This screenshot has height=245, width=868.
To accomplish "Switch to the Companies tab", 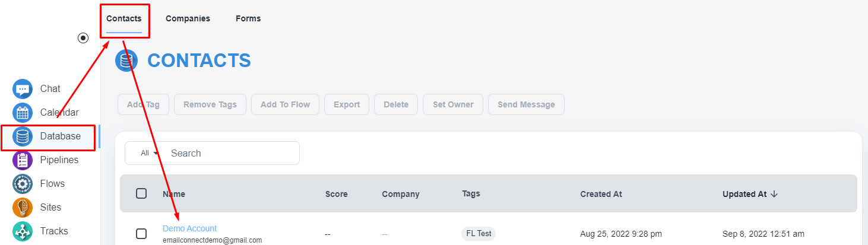I will 188,18.
